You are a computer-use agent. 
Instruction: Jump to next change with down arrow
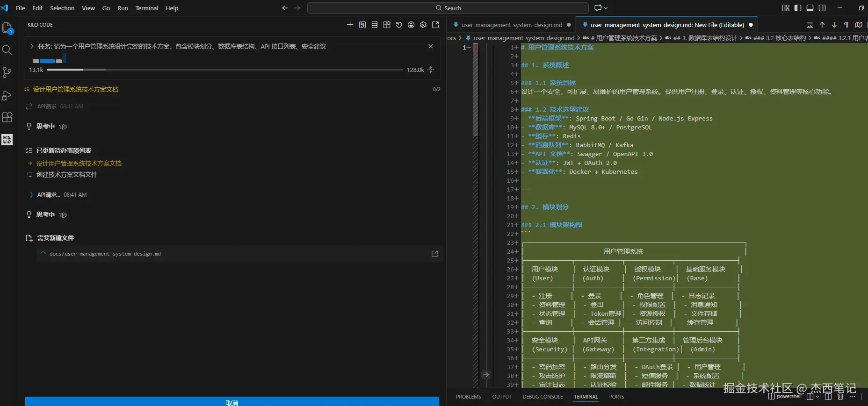(834, 25)
